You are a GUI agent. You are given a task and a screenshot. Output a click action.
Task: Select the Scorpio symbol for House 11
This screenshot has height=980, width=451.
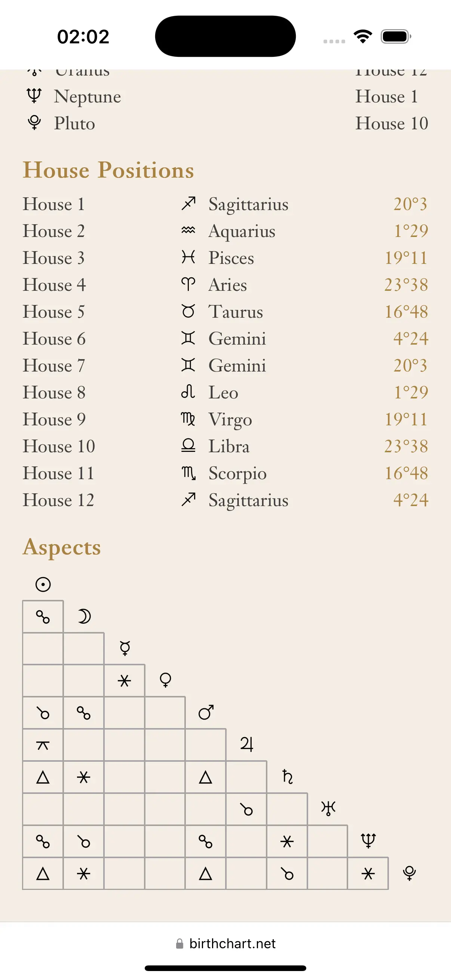188,473
